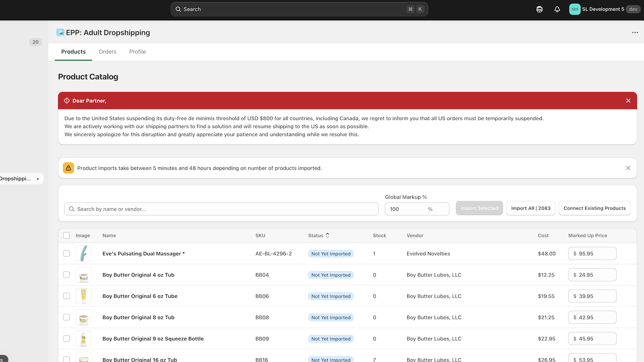Open Eve's Pulsating Dual Massager product image
This screenshot has width=644, height=362.
(x=84, y=254)
